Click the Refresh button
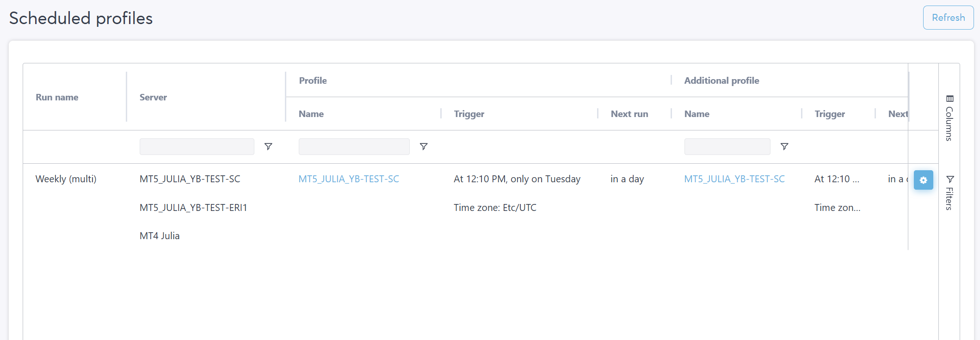The height and width of the screenshot is (340, 980). [x=948, y=18]
